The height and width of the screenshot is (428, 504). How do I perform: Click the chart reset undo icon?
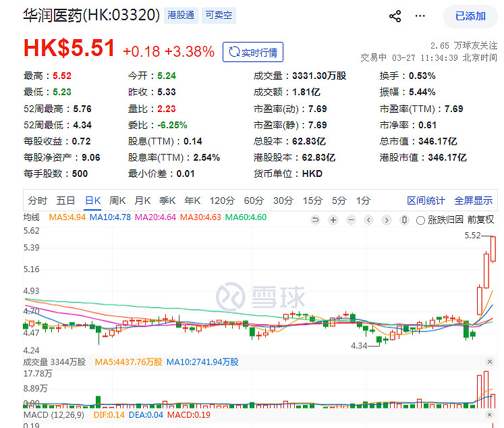316,220
